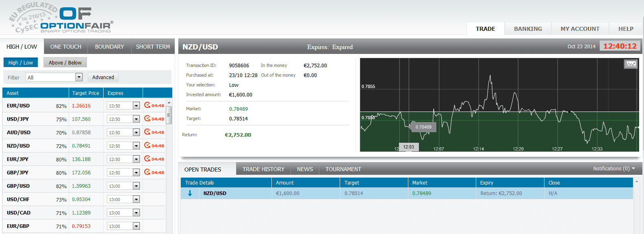Click the USD/JPY countdown timer icon
Image resolution: width=644 pixels, height=234 pixels.
pos(147,119)
